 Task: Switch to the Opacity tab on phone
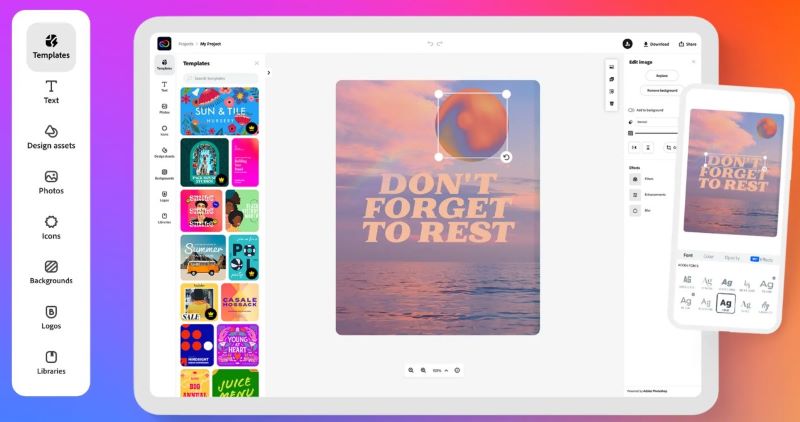pos(732,257)
